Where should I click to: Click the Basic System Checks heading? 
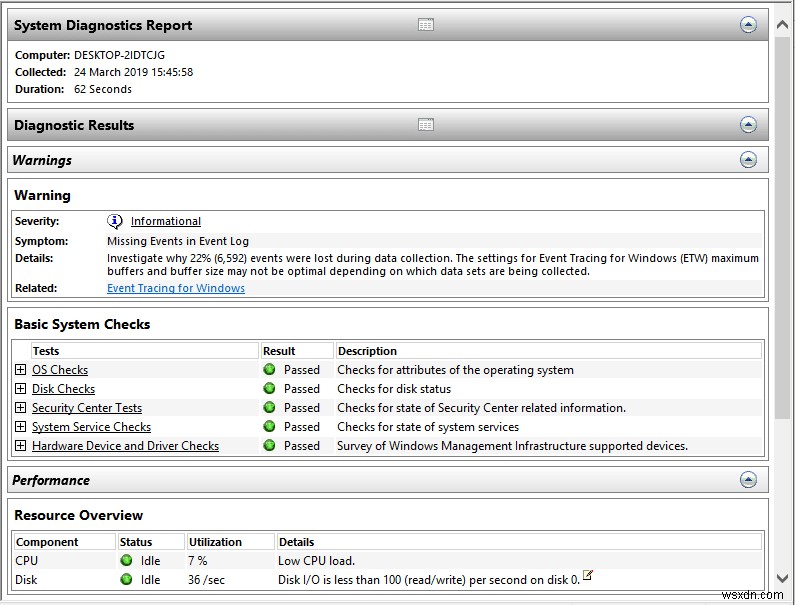pyautogui.click(x=82, y=324)
